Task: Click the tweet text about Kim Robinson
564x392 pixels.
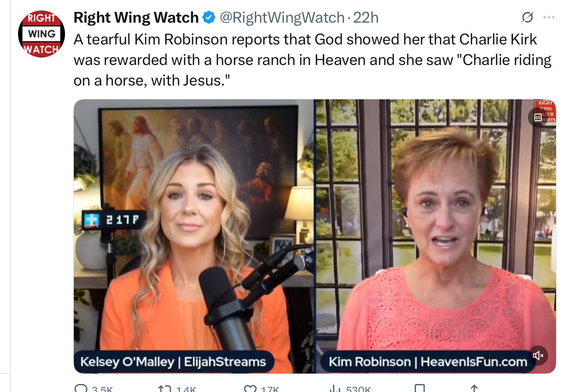Action: pos(312,60)
